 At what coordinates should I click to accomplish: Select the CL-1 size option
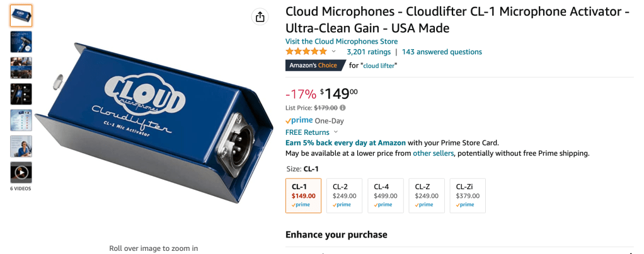click(303, 195)
